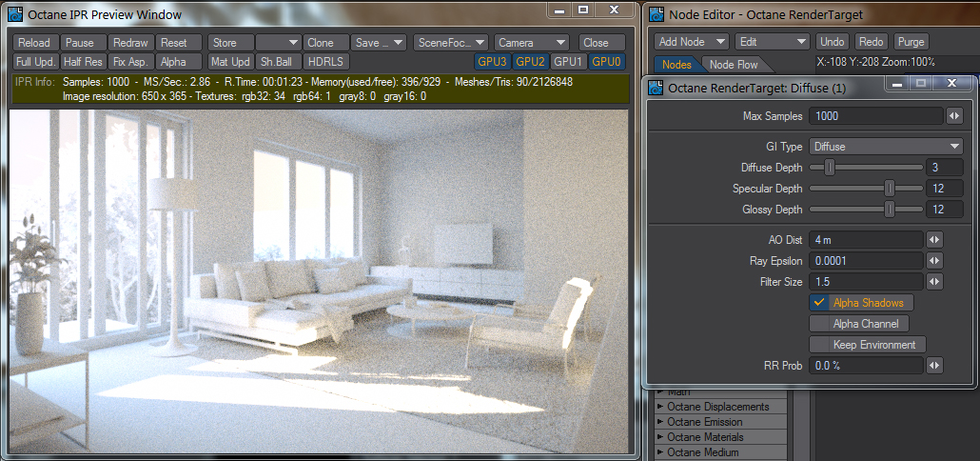The image size is (980, 461).
Task: Toggle GPU0 for rendering
Action: pos(607,61)
